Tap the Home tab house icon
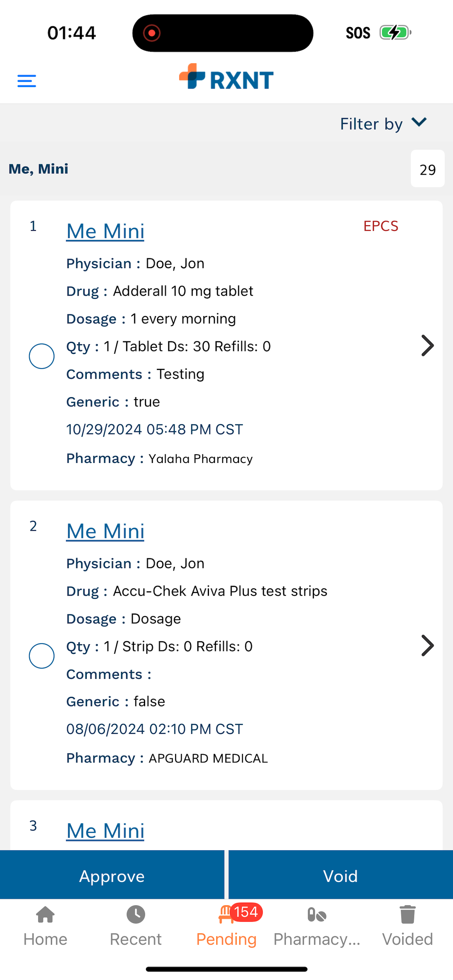 point(45,915)
